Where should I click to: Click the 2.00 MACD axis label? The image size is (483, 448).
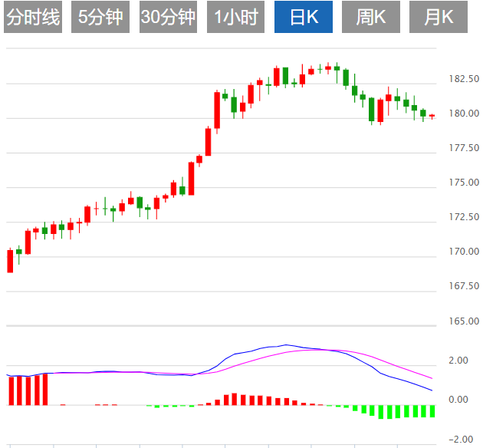coord(458,361)
